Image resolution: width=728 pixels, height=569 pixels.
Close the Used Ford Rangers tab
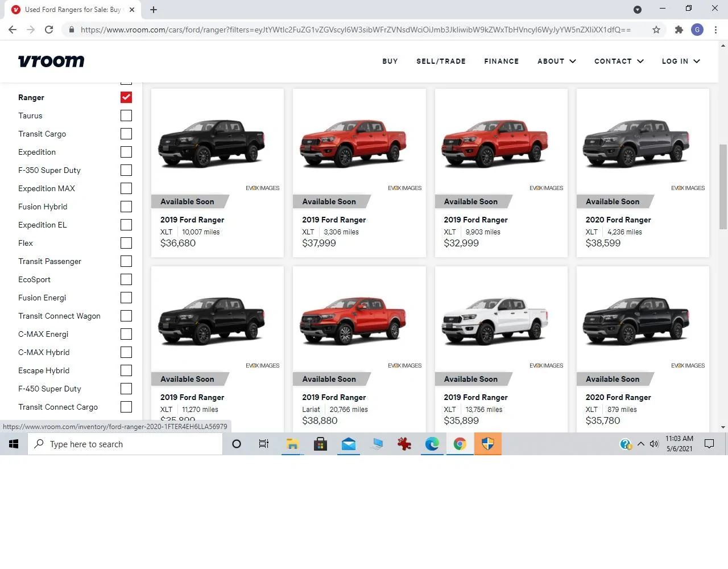(x=132, y=9)
